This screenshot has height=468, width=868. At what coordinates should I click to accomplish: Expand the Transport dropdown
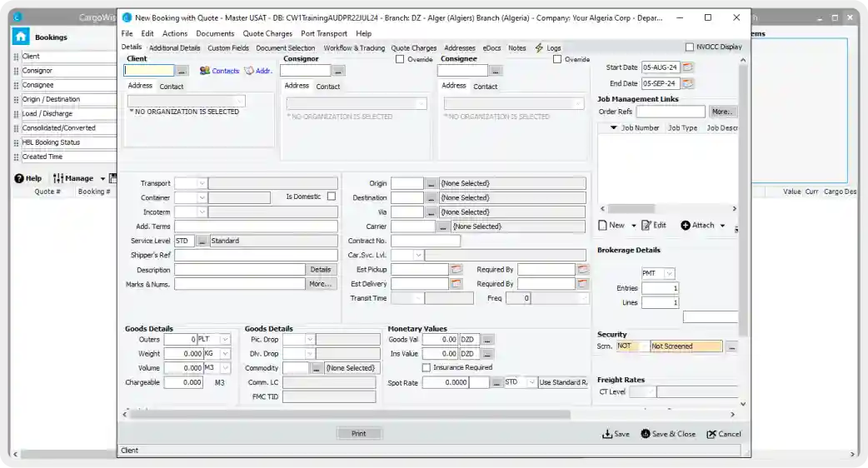click(x=202, y=183)
